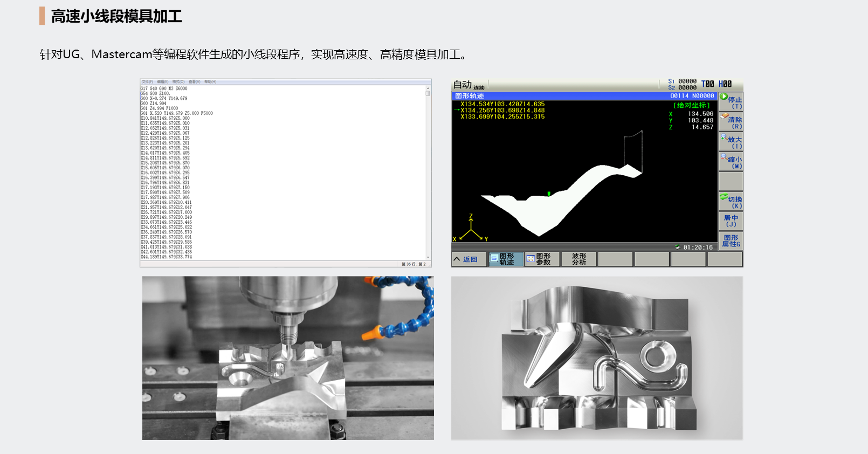The image size is (868, 454).
Task: Open the 帮助(H) help menu
Action: (210, 82)
